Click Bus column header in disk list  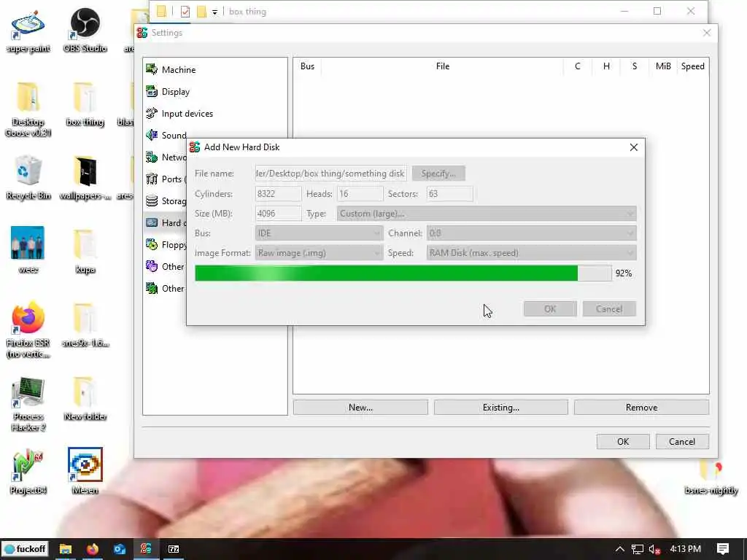(x=307, y=66)
